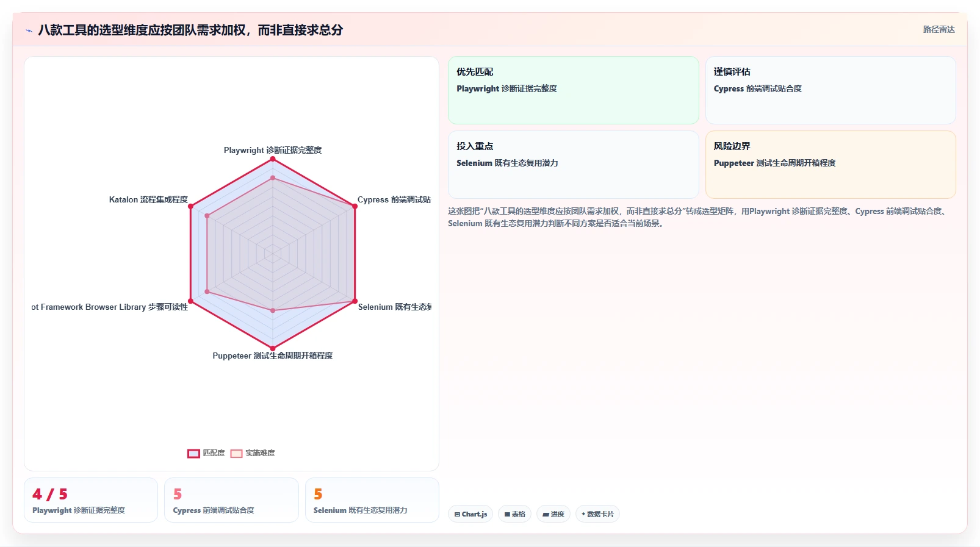Toggle the 匹配度 legend dataset
This screenshot has height=547, width=980.
[206, 453]
